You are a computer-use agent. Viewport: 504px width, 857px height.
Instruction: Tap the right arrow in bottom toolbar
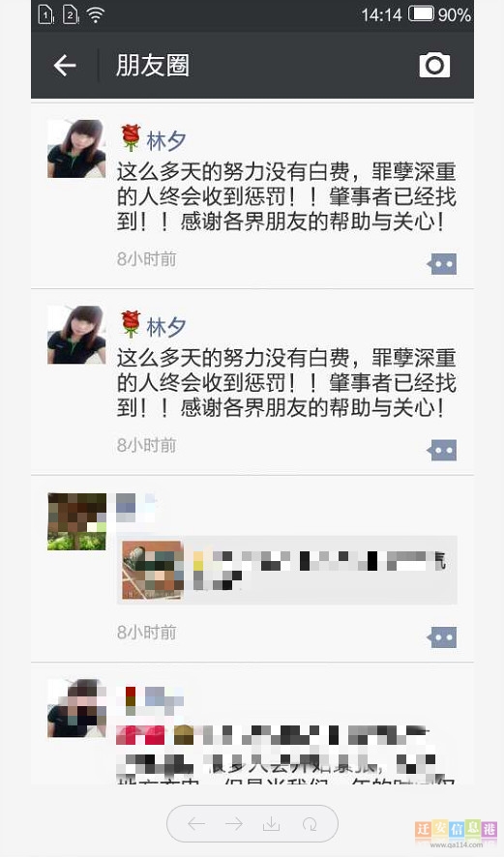234,824
